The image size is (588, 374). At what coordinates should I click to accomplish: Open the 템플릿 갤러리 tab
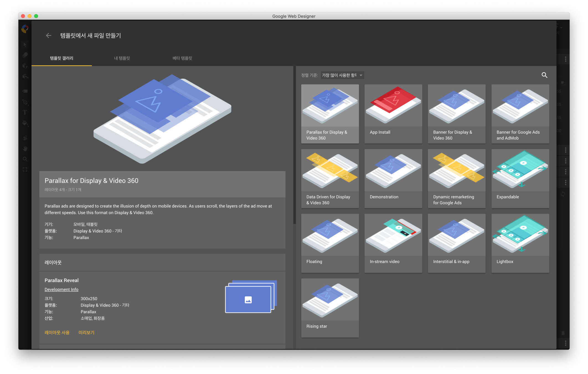pos(61,58)
